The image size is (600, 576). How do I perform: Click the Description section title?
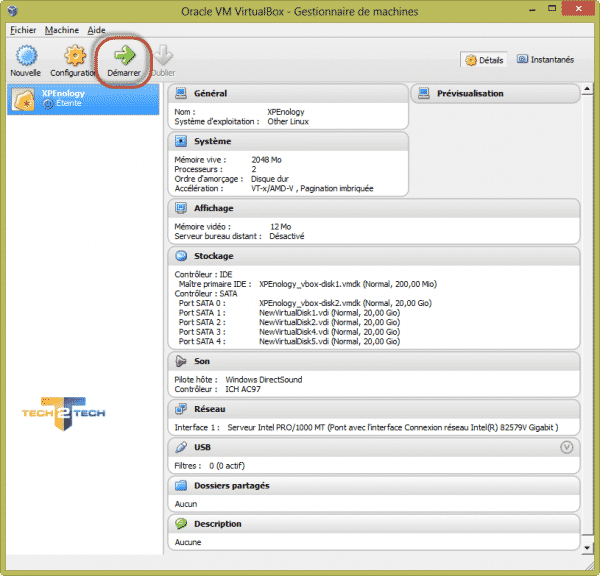pyautogui.click(x=218, y=524)
